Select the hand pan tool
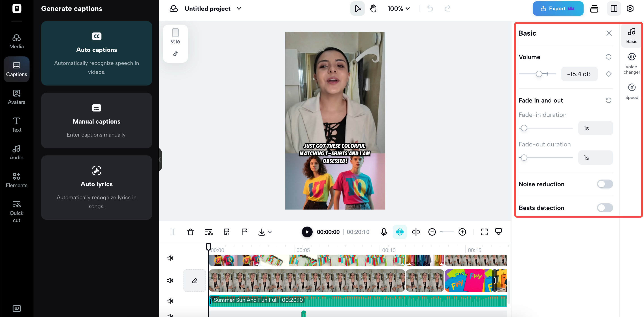The height and width of the screenshot is (317, 644). (373, 9)
